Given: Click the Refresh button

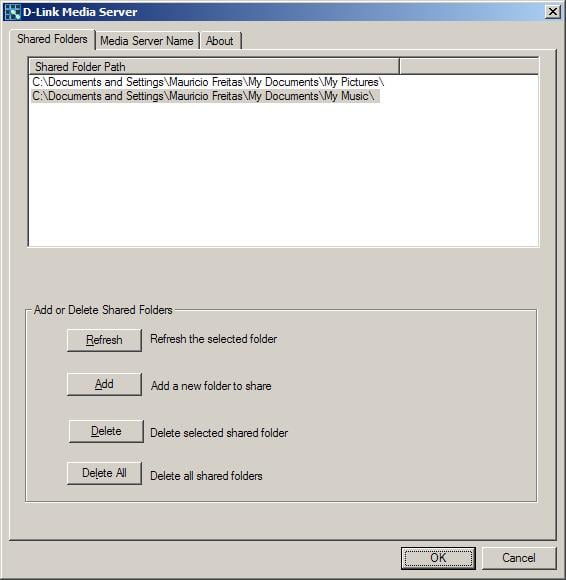Looking at the screenshot, I should (x=104, y=340).
